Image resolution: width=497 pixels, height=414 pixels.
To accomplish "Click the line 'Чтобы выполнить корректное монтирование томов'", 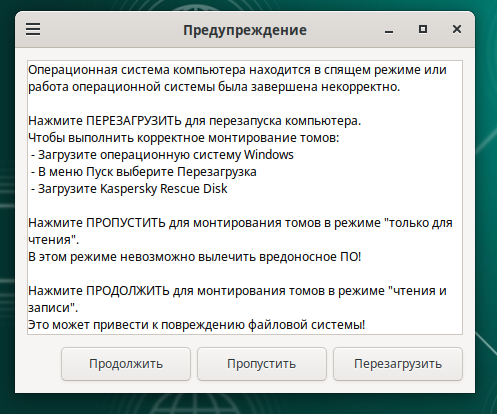I will [183, 138].
